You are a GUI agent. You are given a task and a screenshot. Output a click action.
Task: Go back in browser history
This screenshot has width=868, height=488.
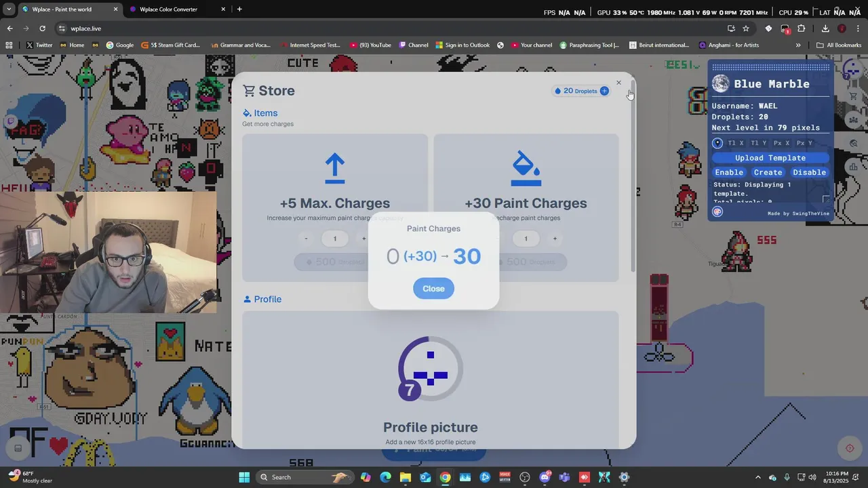pyautogui.click(x=9, y=28)
